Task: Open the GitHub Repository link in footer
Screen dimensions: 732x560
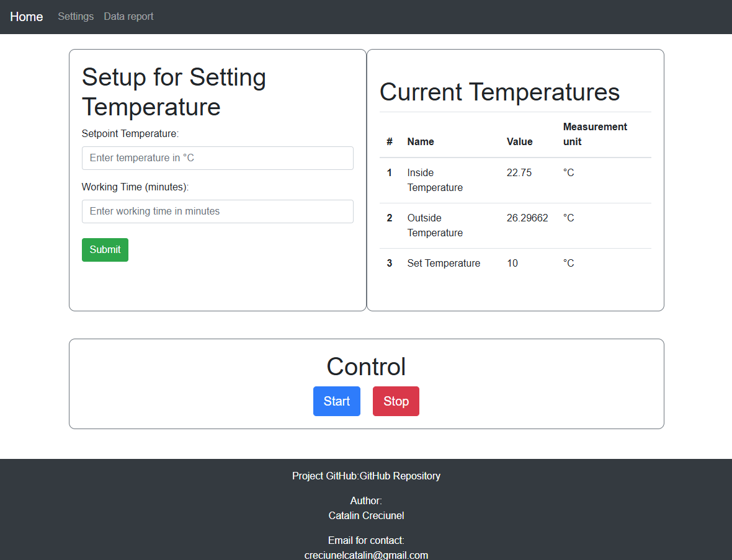Action: [x=400, y=476]
